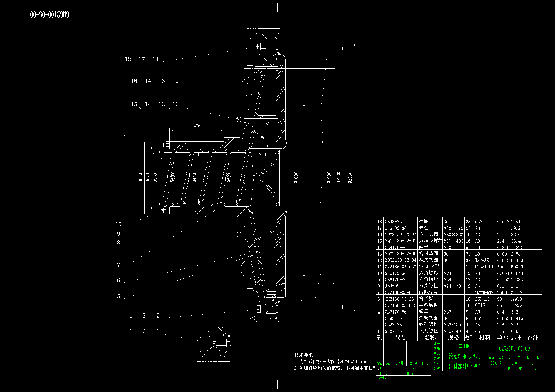Select part balloon number 7
555x392 pixels.
[x=118, y=265]
